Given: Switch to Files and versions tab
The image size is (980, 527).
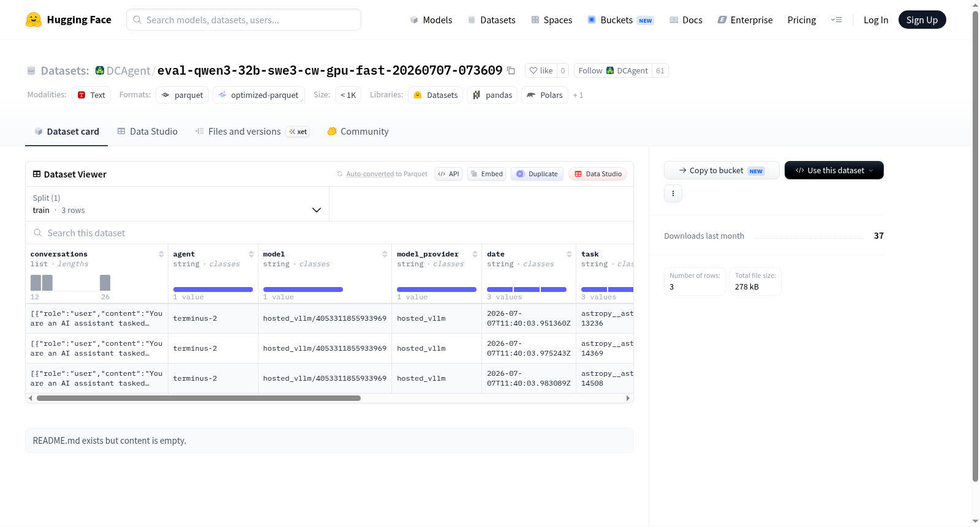Looking at the screenshot, I should [252, 132].
